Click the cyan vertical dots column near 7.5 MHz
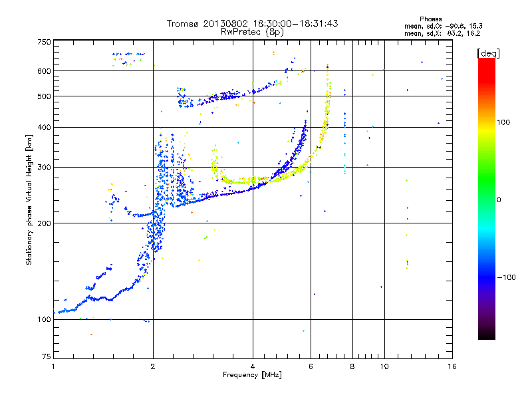This screenshot has height=399, width=532. tap(344, 132)
